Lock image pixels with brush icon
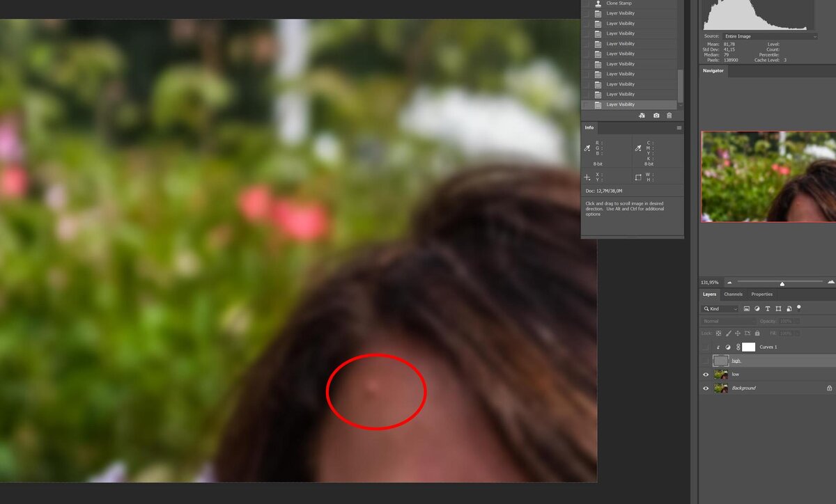Screen dimensions: 836x504 (x=728, y=333)
